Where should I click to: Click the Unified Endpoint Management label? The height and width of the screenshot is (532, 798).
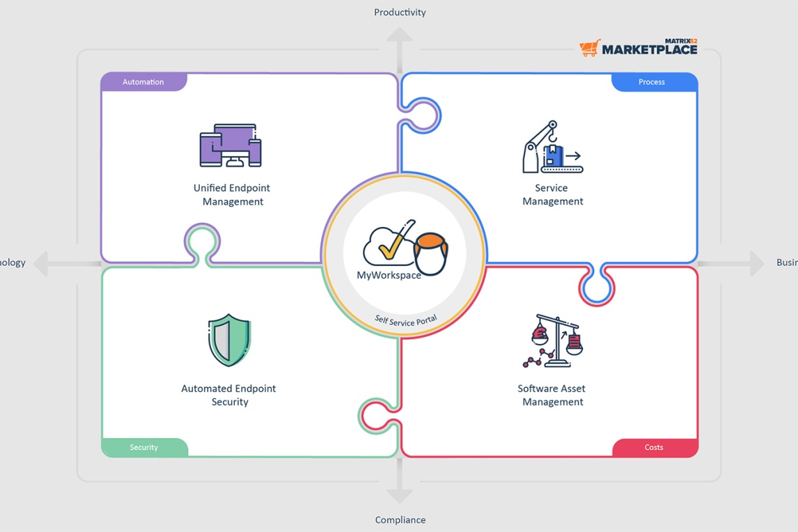[232, 195]
